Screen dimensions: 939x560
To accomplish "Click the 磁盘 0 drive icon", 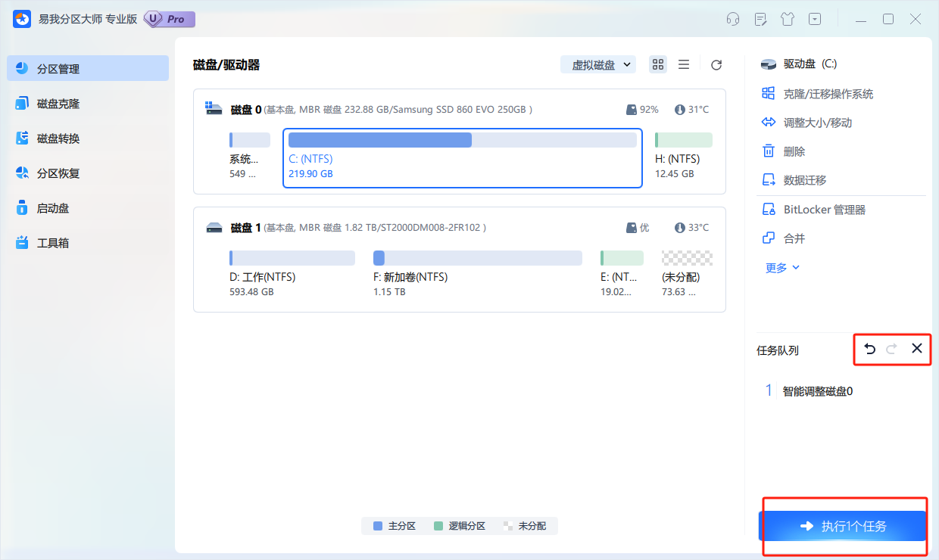I will click(214, 109).
